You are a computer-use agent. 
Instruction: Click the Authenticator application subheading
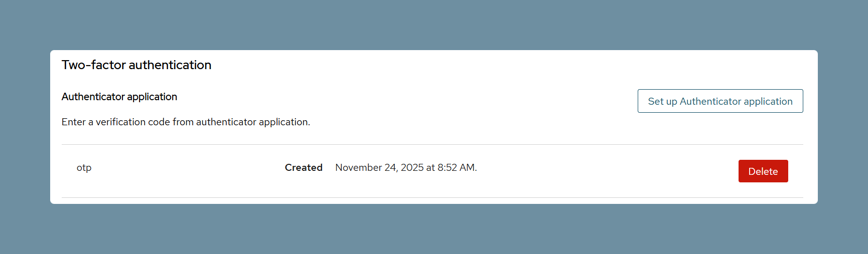click(119, 97)
